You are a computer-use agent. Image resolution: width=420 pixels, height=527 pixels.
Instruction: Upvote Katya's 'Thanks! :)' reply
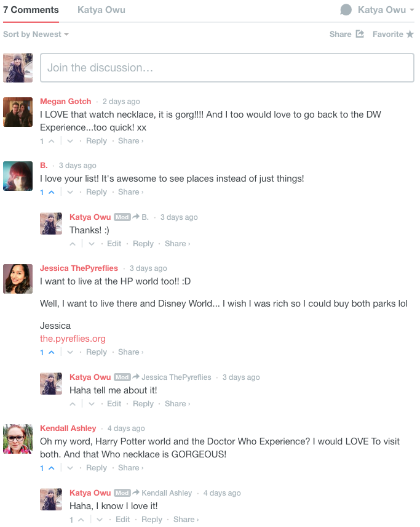(73, 244)
